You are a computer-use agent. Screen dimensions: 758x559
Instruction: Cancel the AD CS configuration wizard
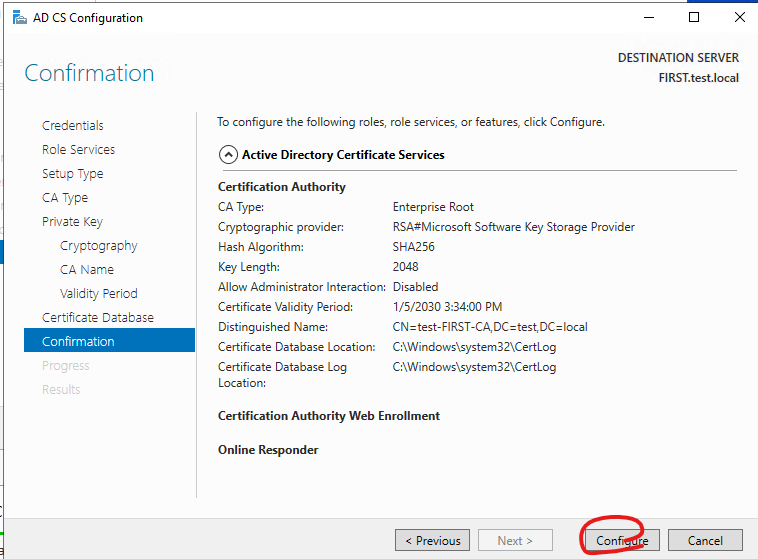[705, 540]
